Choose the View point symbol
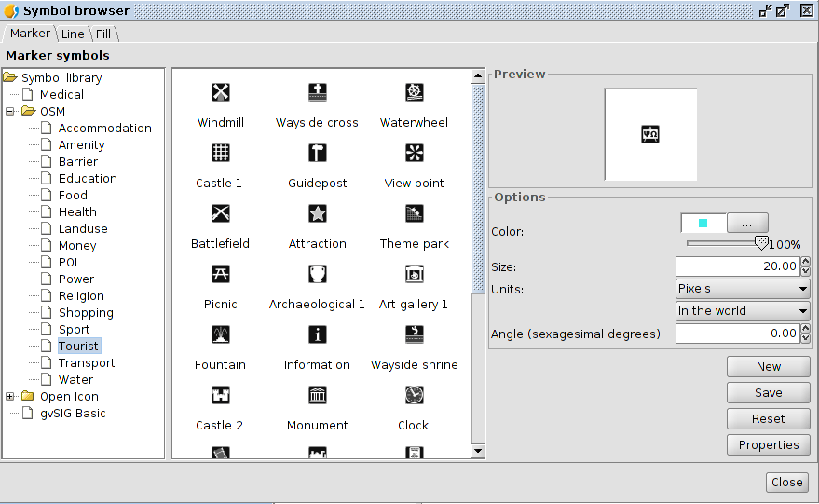 [x=415, y=153]
